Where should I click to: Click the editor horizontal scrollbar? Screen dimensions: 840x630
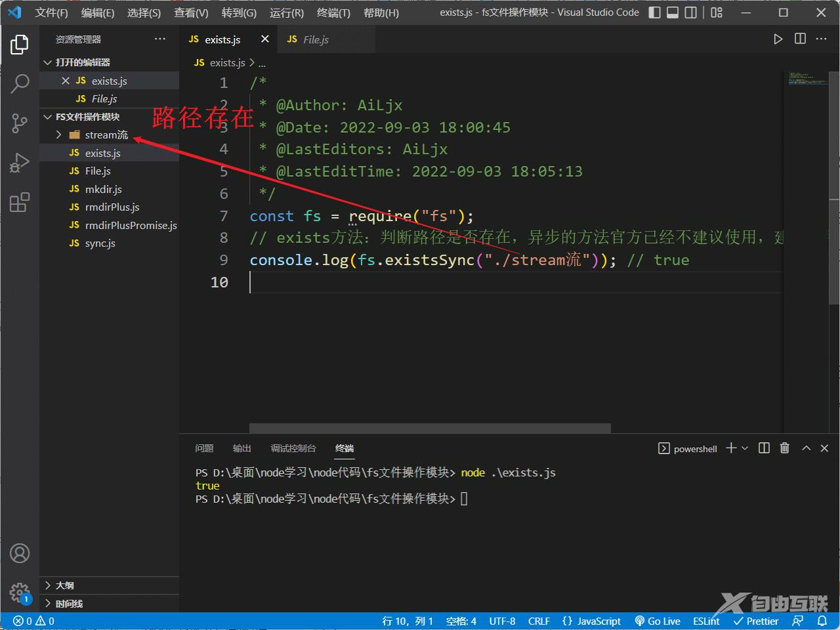click(x=430, y=428)
